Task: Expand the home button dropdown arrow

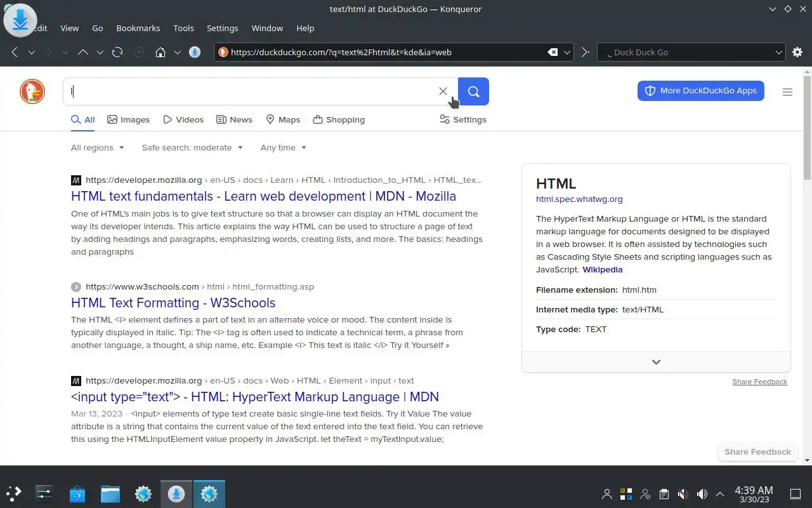Action: coord(177,52)
